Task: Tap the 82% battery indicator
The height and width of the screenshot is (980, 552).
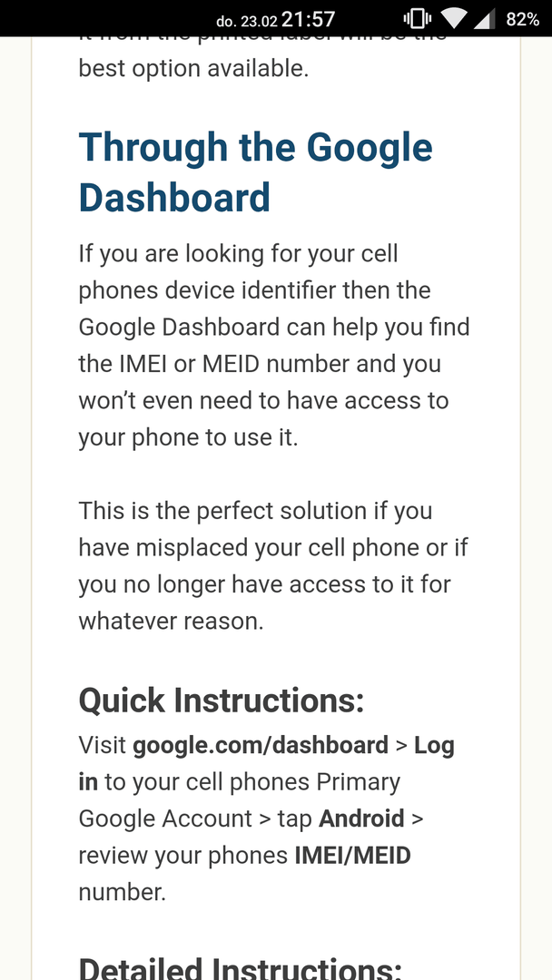Action: [523, 19]
